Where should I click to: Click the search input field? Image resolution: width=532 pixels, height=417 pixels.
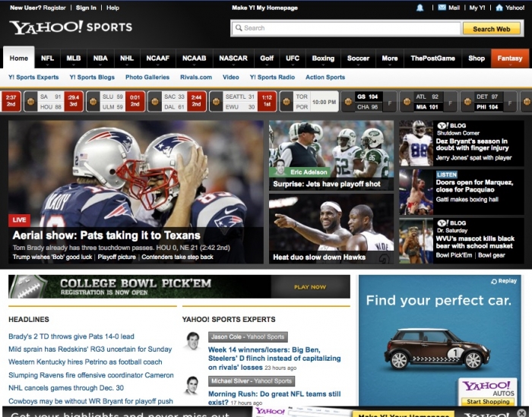point(346,28)
